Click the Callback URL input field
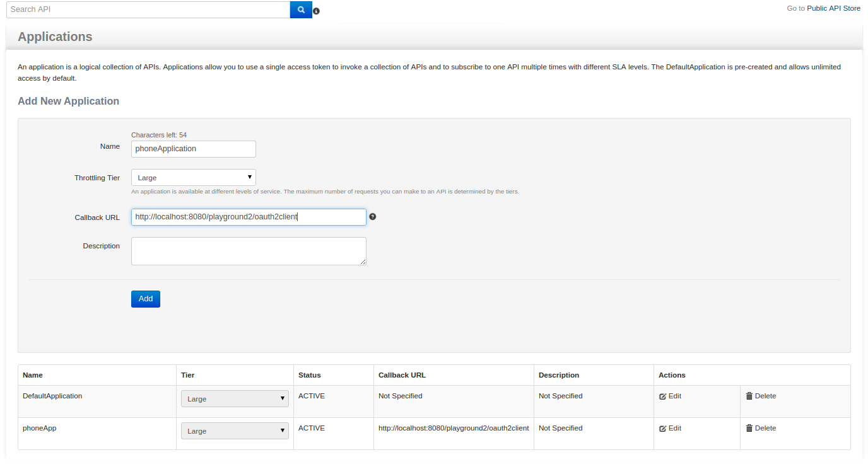Screen dimensions: 868x474 point(249,217)
